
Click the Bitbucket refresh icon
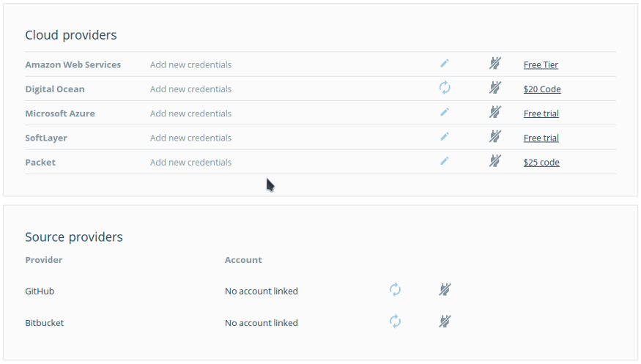[395, 322]
